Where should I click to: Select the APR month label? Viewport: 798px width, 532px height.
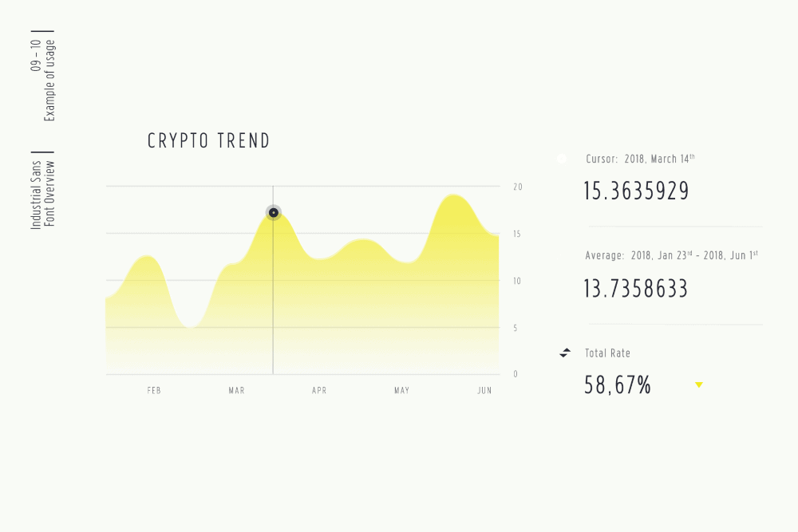click(x=319, y=391)
